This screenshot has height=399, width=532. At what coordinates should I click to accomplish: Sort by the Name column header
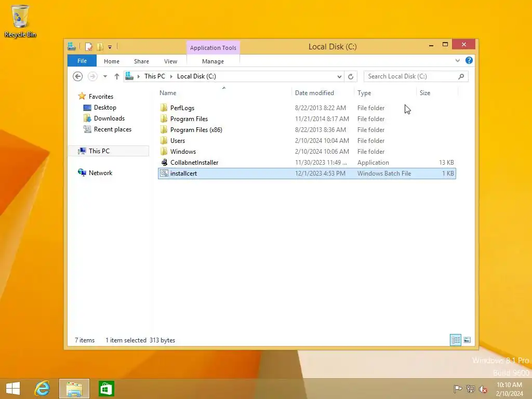tap(168, 93)
